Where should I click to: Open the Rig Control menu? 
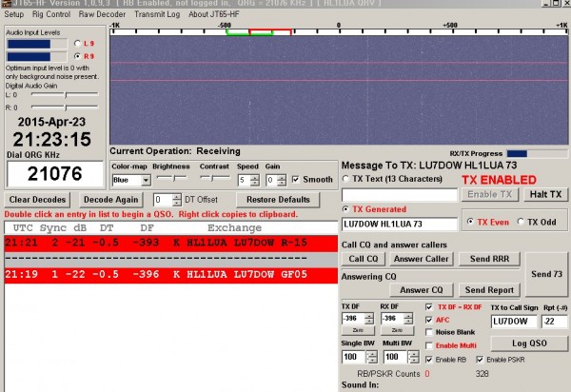pyautogui.click(x=51, y=14)
